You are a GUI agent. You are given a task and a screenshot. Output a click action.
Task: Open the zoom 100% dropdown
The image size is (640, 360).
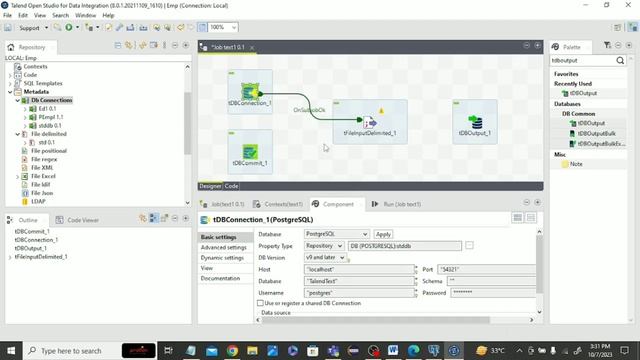coord(234,27)
